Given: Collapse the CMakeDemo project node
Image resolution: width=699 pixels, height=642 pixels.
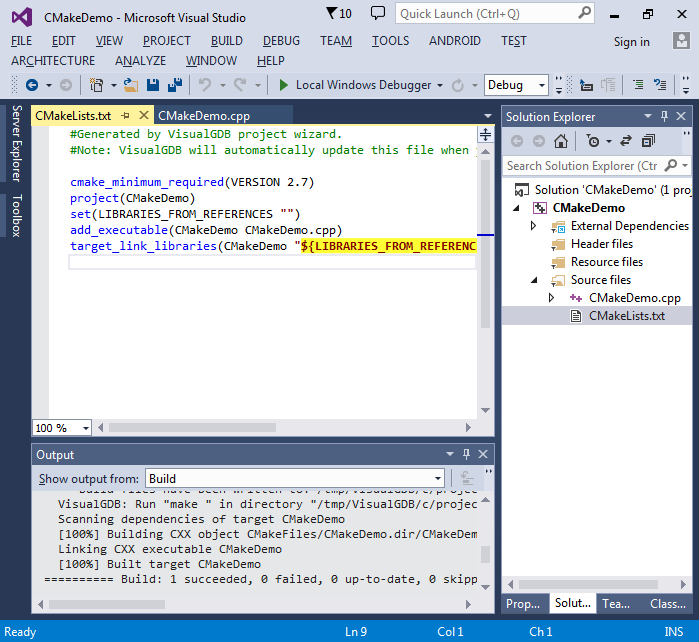Looking at the screenshot, I should [x=516, y=208].
